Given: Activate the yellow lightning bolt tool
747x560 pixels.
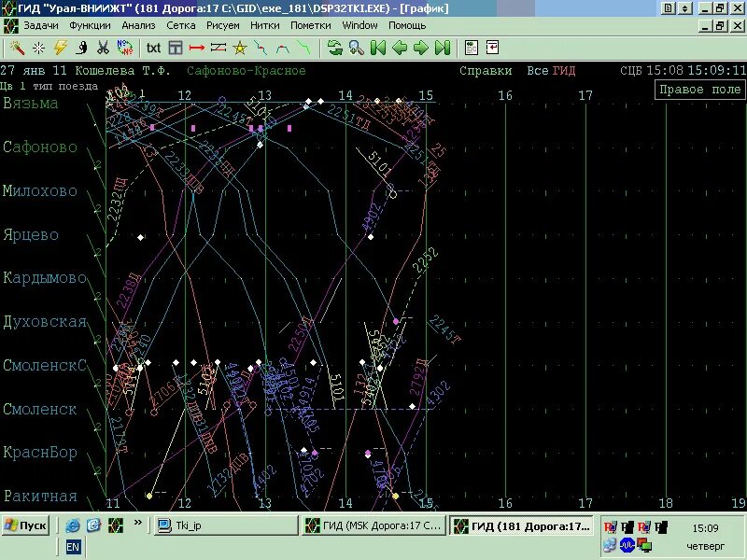Looking at the screenshot, I should (60, 48).
